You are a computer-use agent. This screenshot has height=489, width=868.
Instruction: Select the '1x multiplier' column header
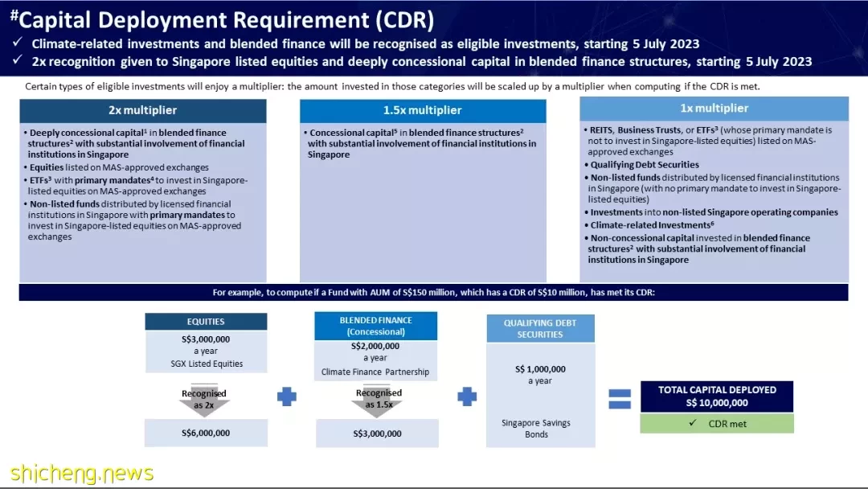click(x=714, y=109)
